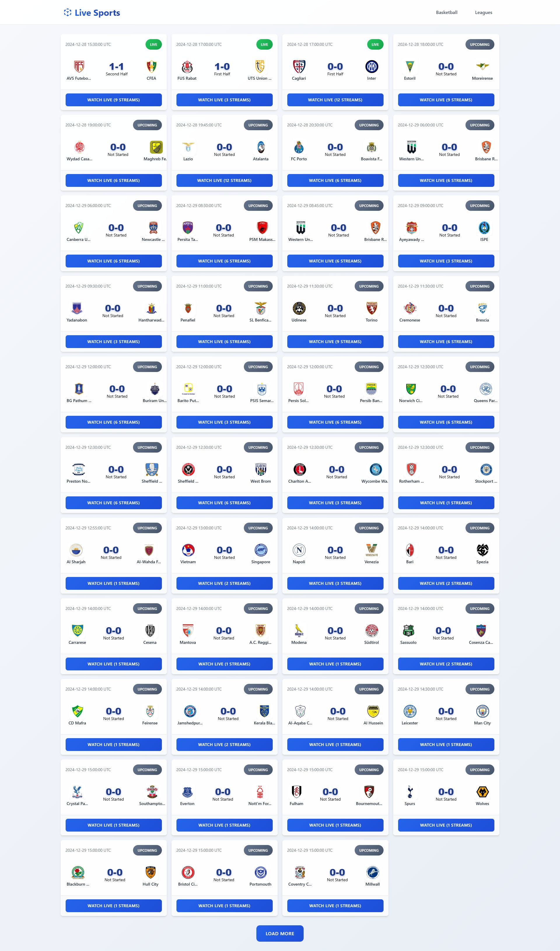Click the Napoli team crest

[x=299, y=550]
